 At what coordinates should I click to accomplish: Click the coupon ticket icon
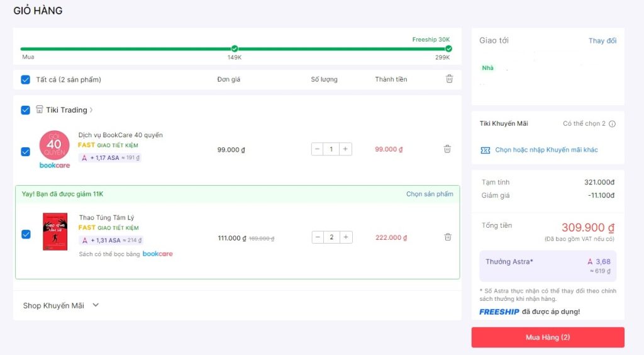point(485,150)
